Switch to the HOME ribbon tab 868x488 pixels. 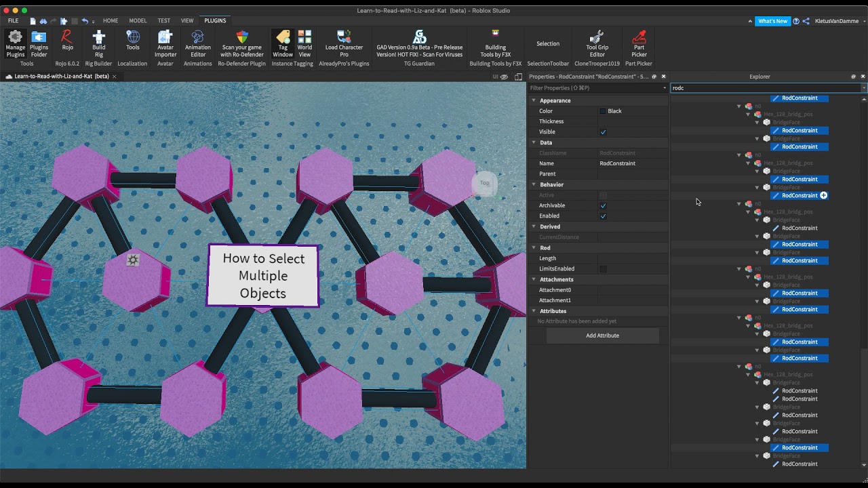(x=111, y=21)
